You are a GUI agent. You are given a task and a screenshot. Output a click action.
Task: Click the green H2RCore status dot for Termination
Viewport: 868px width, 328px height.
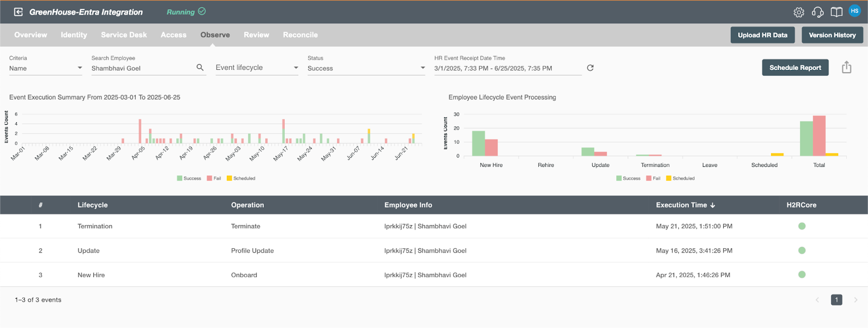[802, 226]
